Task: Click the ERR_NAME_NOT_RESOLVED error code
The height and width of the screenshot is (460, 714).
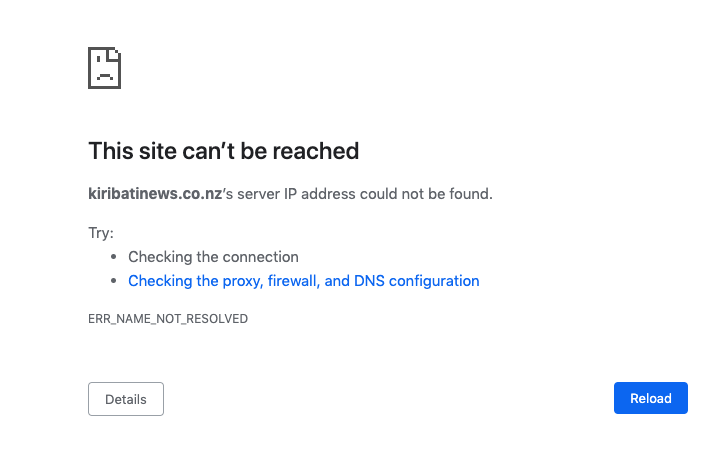Action: (x=168, y=319)
